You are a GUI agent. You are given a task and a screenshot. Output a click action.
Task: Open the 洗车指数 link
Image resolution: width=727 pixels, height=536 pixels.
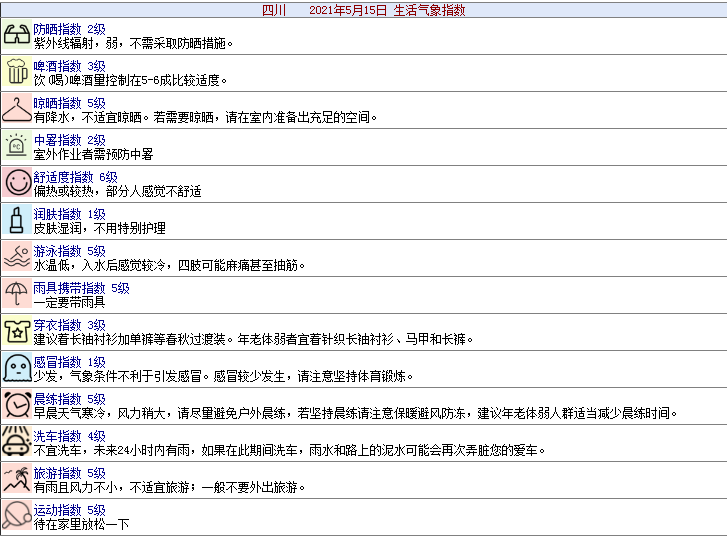click(58, 436)
